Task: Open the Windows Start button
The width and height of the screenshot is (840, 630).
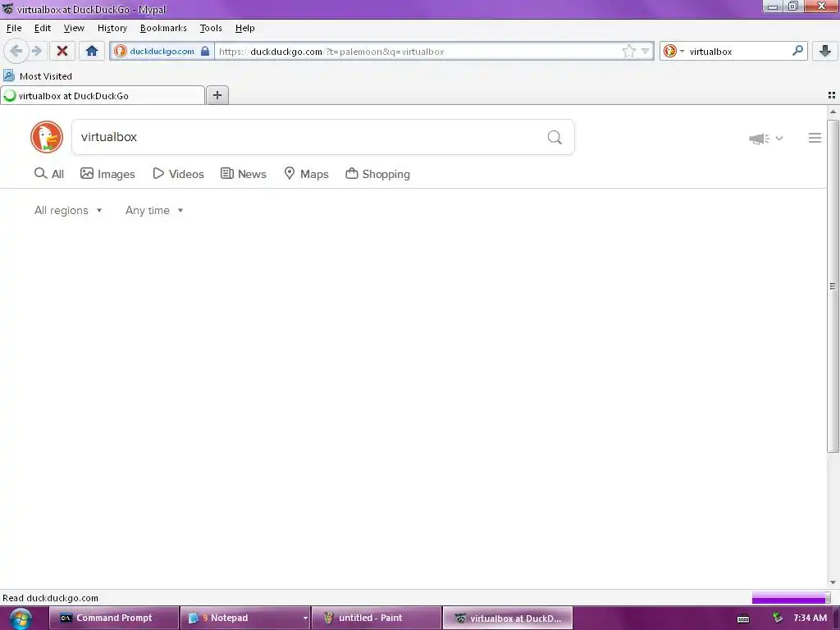Action: click(x=21, y=619)
